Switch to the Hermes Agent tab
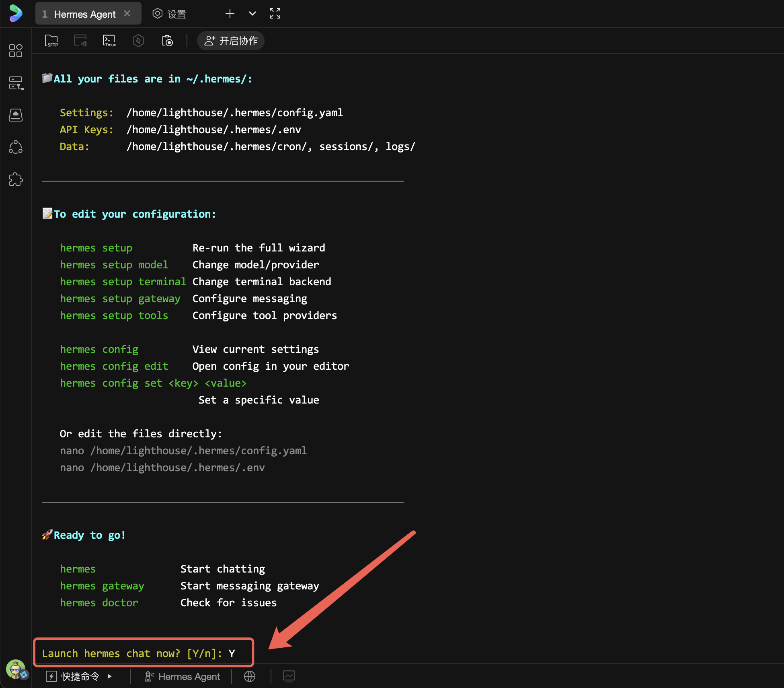Viewport: 784px width, 688px height. point(84,14)
